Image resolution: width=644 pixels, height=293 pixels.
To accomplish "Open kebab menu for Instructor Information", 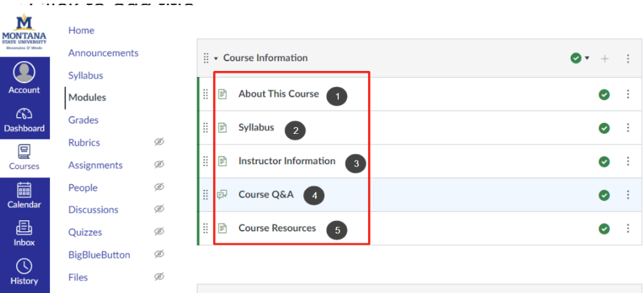I will [x=628, y=161].
